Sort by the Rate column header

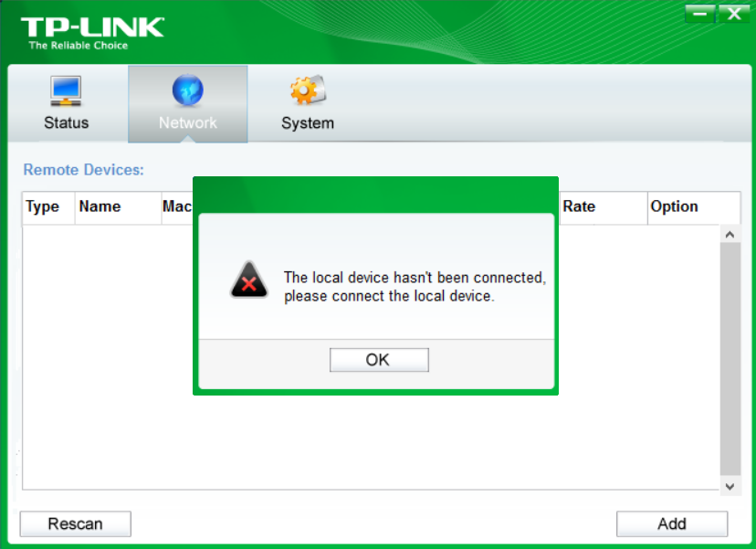[x=604, y=207]
